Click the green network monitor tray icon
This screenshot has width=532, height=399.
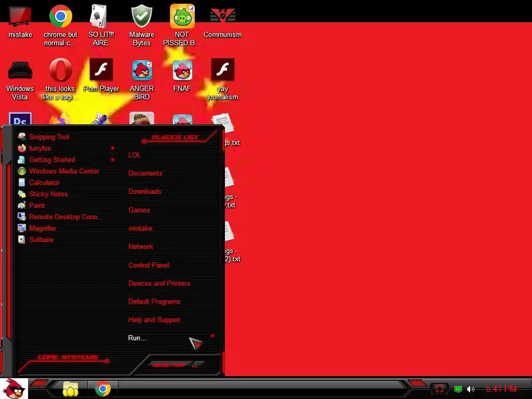(x=458, y=389)
